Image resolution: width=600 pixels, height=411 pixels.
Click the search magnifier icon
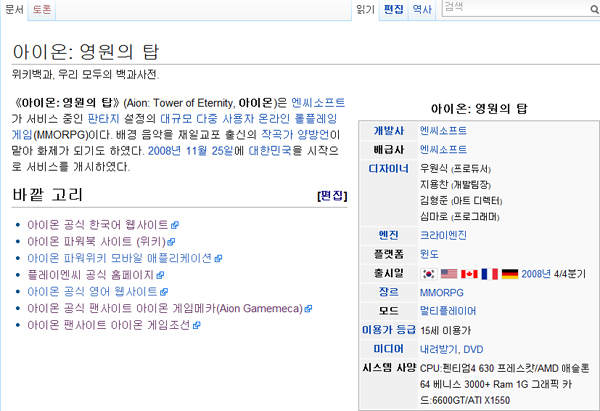point(594,10)
